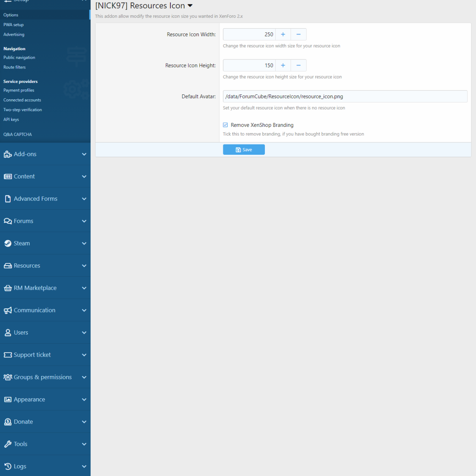This screenshot has height=476, width=476.
Task: Open the Payment profiles menu item
Action: 19,90
